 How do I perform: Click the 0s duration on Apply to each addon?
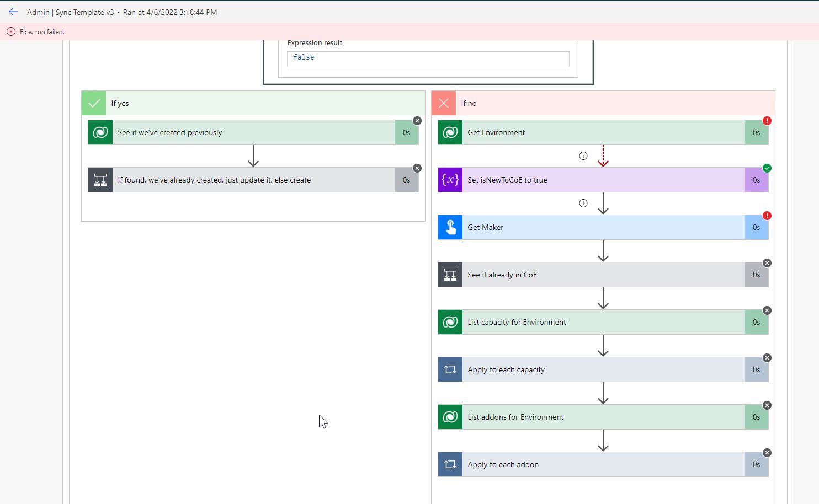click(757, 464)
